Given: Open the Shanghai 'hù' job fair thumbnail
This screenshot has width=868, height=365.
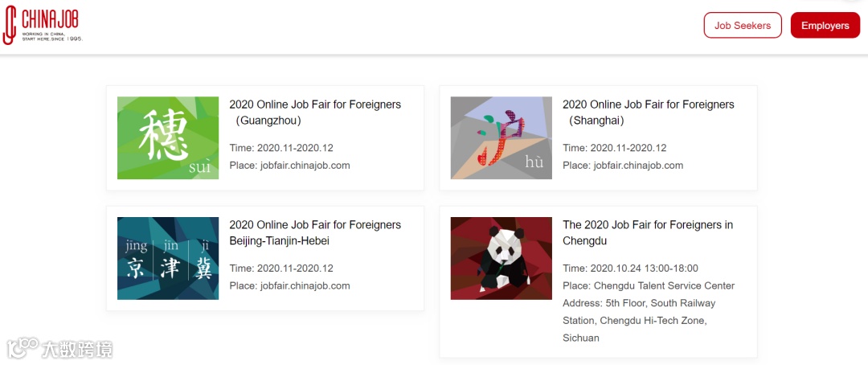Looking at the screenshot, I should click(501, 138).
